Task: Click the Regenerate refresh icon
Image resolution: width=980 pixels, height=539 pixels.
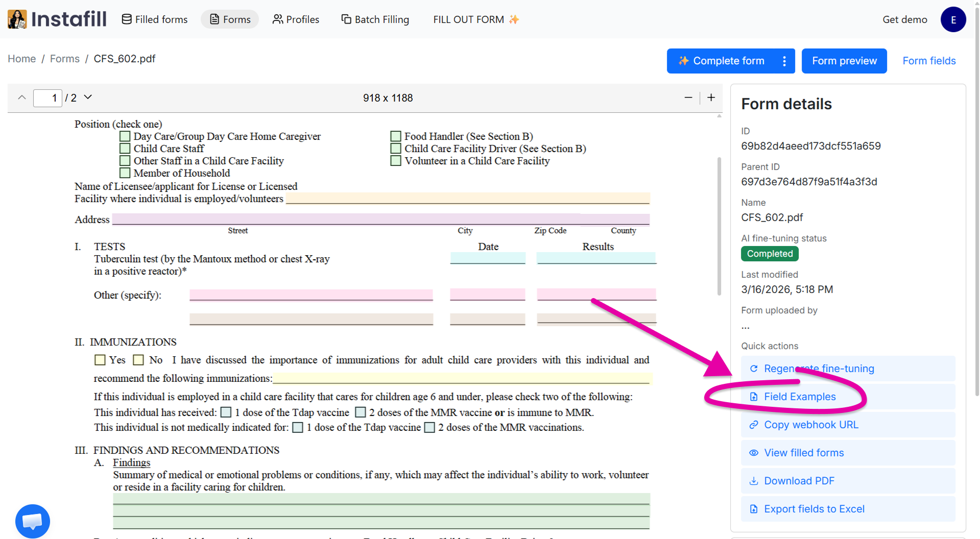Action: click(753, 369)
